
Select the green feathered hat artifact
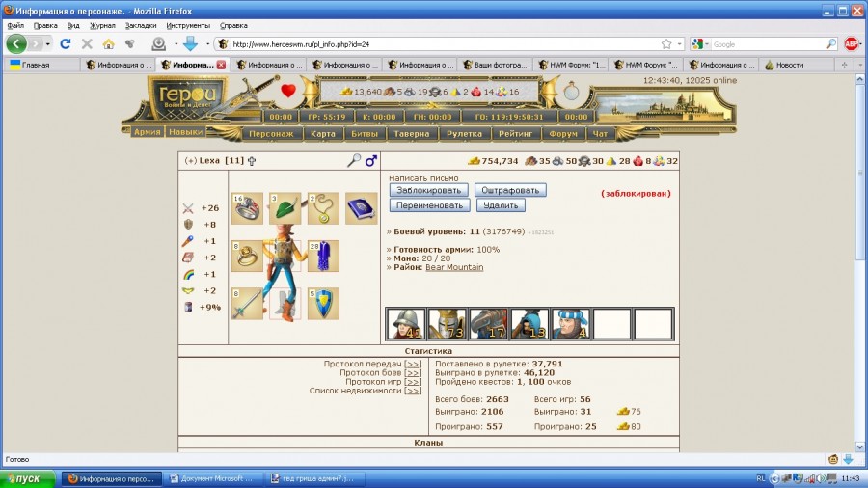[x=285, y=208]
